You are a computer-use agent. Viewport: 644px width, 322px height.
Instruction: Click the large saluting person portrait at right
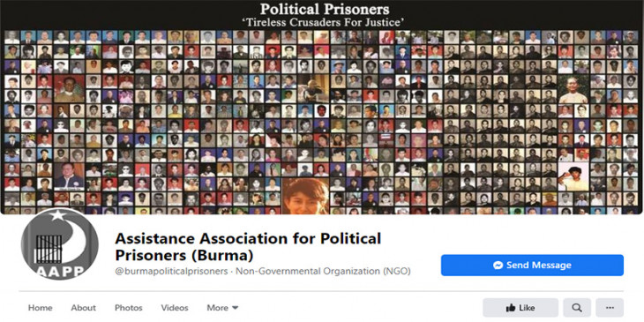[573, 176]
